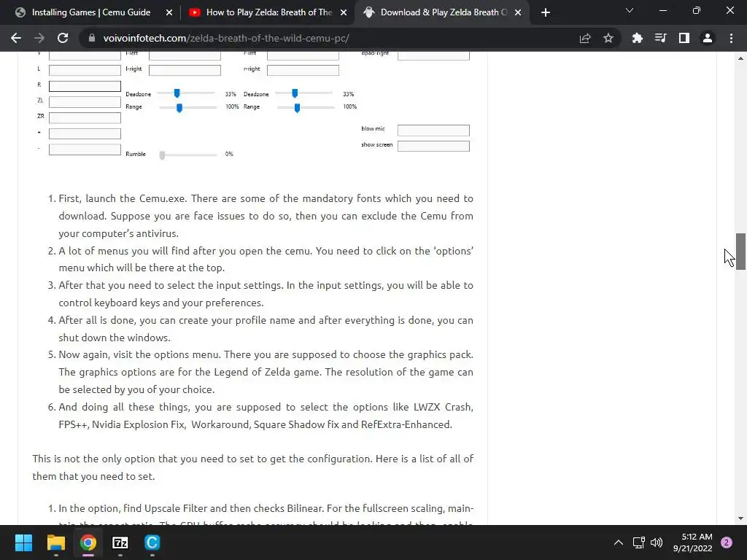This screenshot has width=747, height=560.
Task: Open File Explorer from taskbar
Action: tap(55, 542)
